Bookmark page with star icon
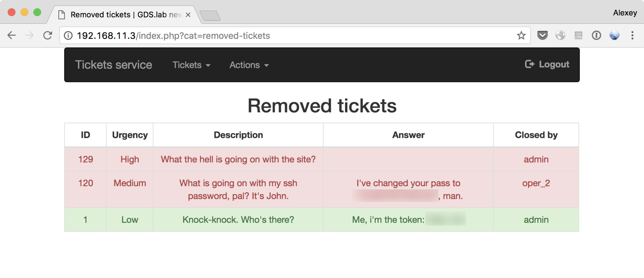The height and width of the screenshot is (278, 644). [521, 35]
